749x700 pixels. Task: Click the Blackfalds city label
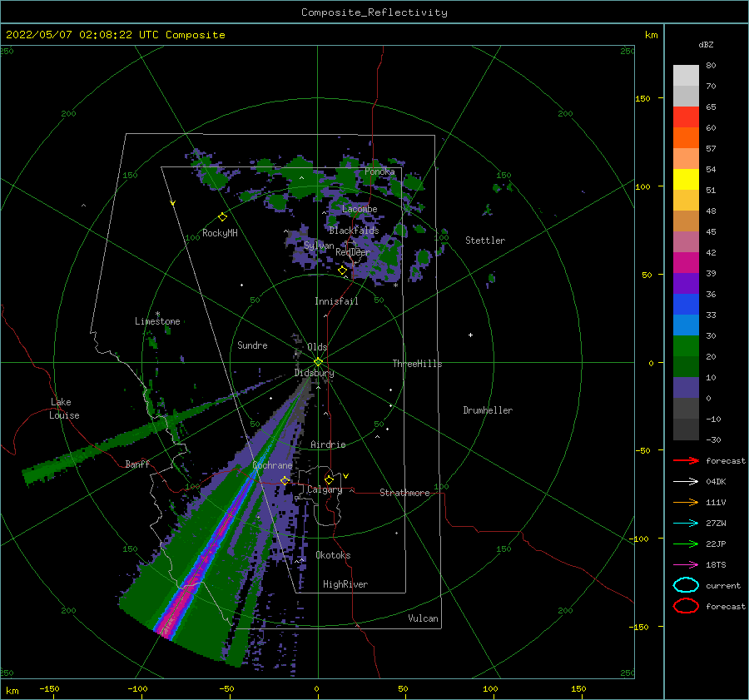click(354, 231)
